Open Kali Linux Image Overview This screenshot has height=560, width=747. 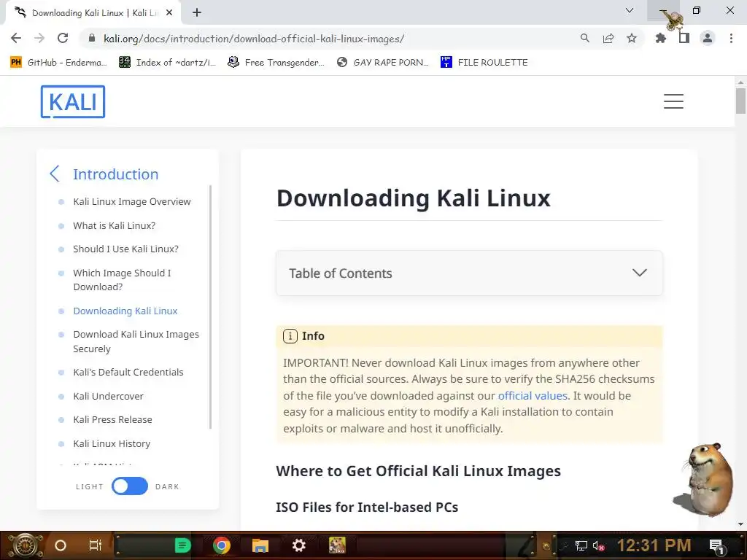132,202
